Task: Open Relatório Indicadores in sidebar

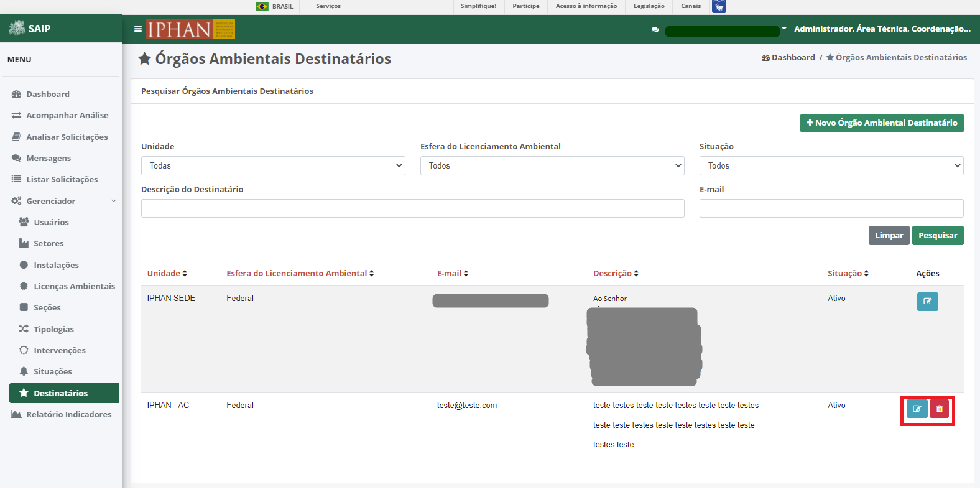Action: tap(61, 414)
